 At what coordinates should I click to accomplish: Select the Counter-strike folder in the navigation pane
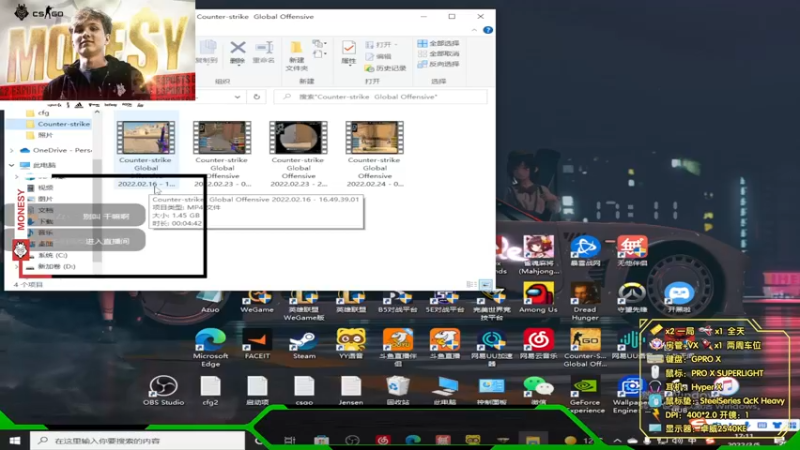[58, 124]
